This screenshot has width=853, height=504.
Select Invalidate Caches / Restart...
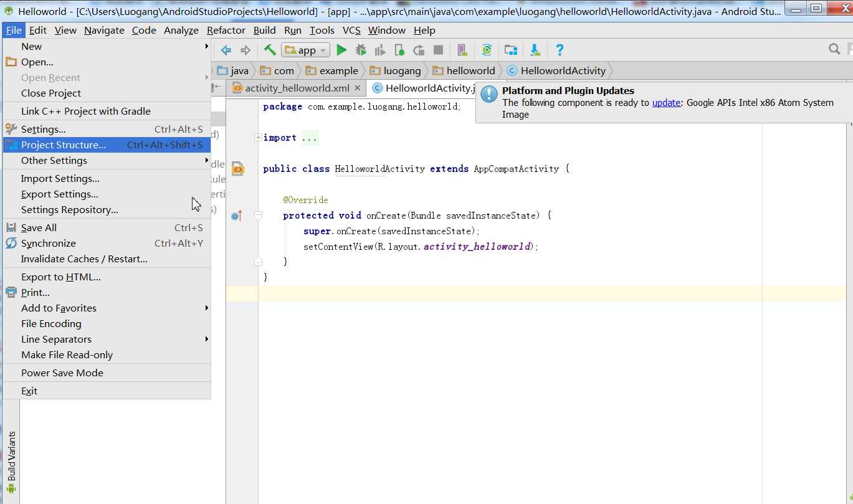pyautogui.click(x=107, y=259)
